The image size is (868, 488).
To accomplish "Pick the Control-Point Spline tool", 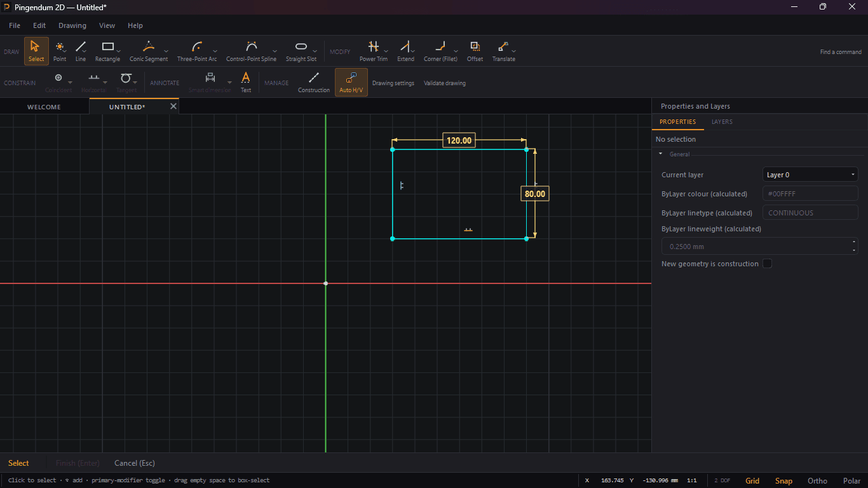I will click(251, 51).
